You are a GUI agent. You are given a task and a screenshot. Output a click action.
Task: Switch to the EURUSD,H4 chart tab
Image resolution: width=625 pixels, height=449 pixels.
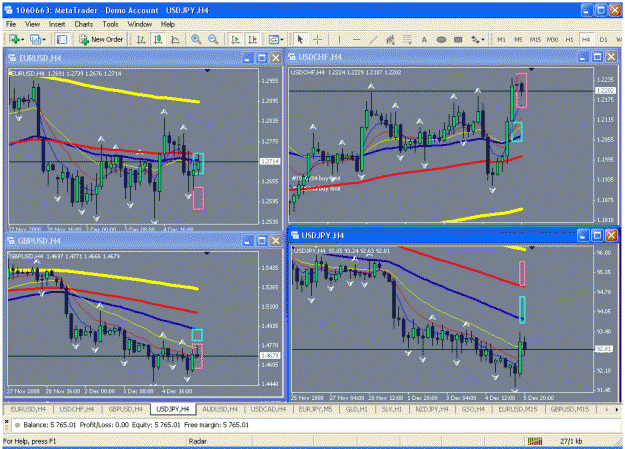(x=28, y=409)
